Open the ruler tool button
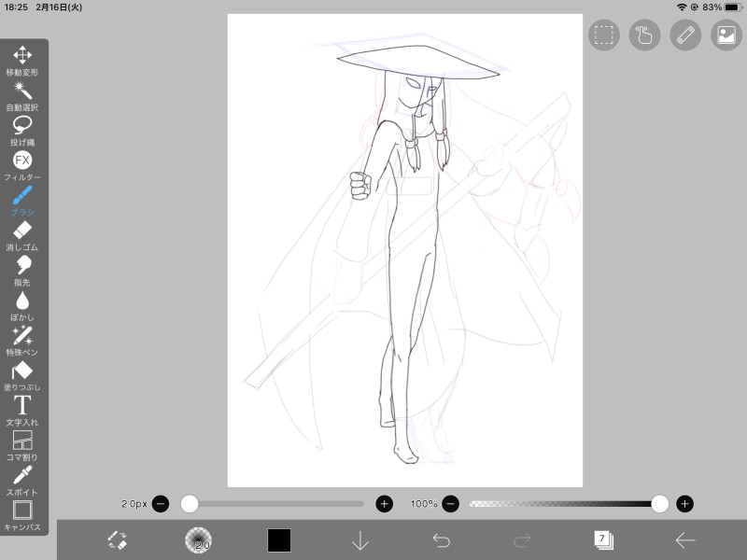This screenshot has height=560, width=747. [685, 35]
